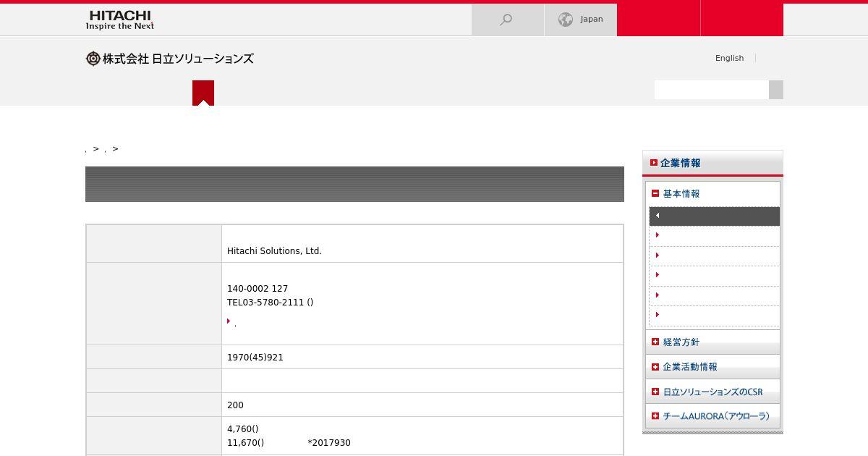Click the HITACHI Inspire the Next logo
Viewport: 868px width, 456px height.
pyautogui.click(x=119, y=20)
